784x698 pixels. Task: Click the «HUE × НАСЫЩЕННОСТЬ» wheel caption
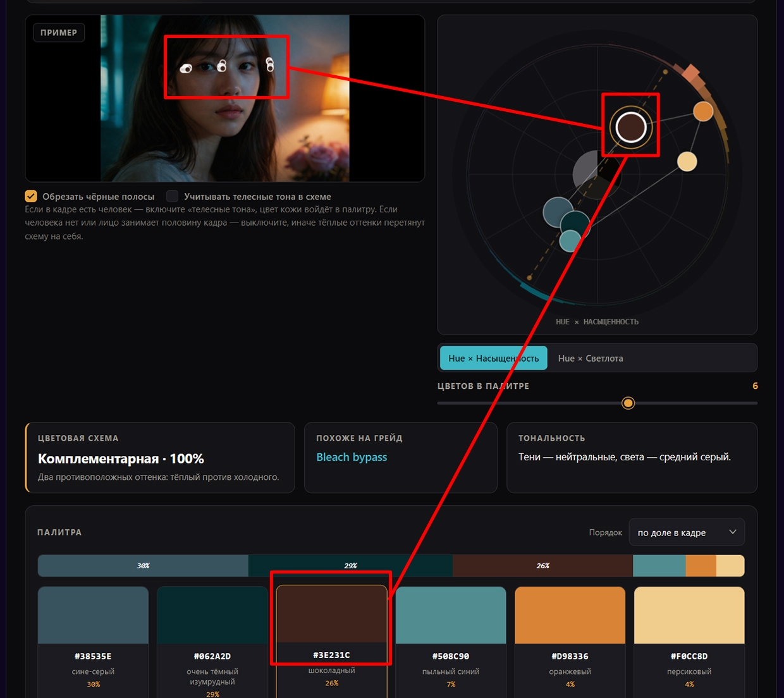point(597,322)
